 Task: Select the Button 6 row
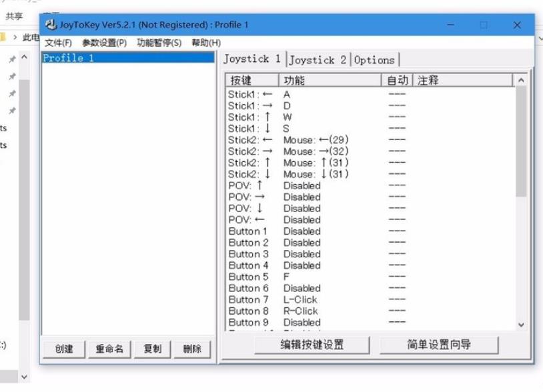(x=370, y=288)
